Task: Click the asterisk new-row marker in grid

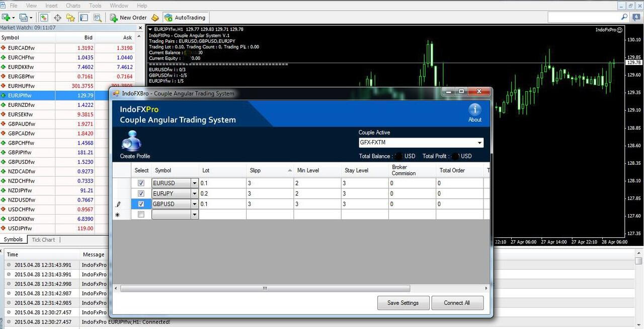Action: (118, 215)
